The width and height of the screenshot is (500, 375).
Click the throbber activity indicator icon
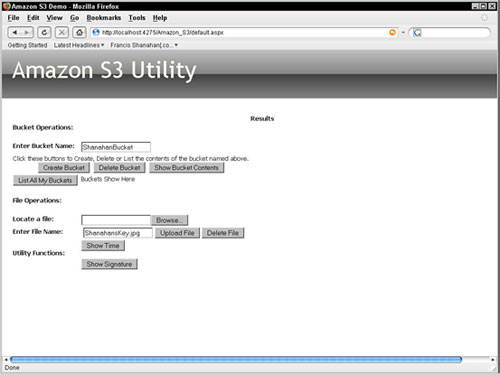(x=484, y=18)
